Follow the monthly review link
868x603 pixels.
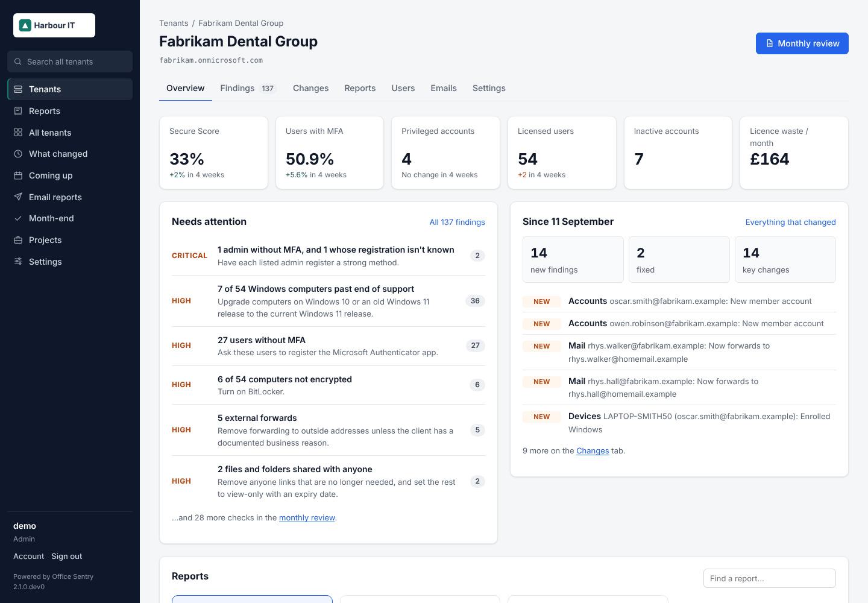tap(307, 518)
